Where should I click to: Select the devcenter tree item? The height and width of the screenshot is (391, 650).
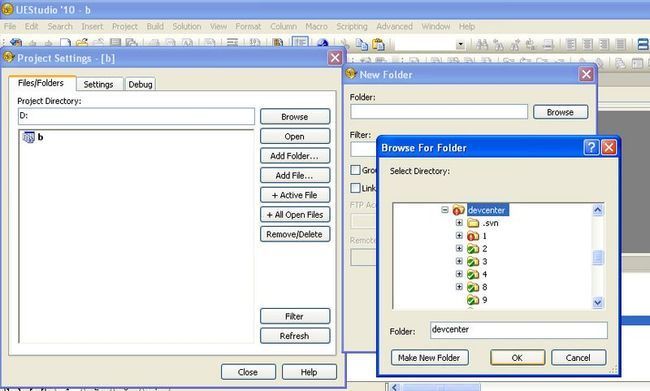click(487, 210)
